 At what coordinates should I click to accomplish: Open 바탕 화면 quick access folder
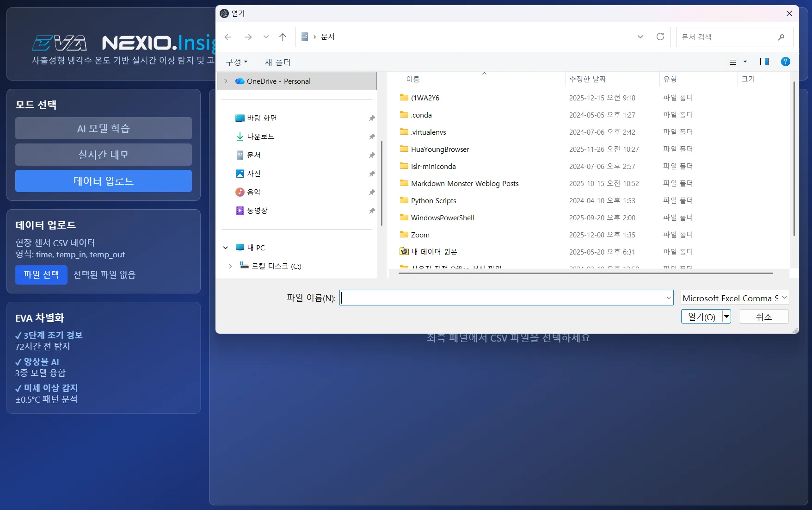(262, 118)
